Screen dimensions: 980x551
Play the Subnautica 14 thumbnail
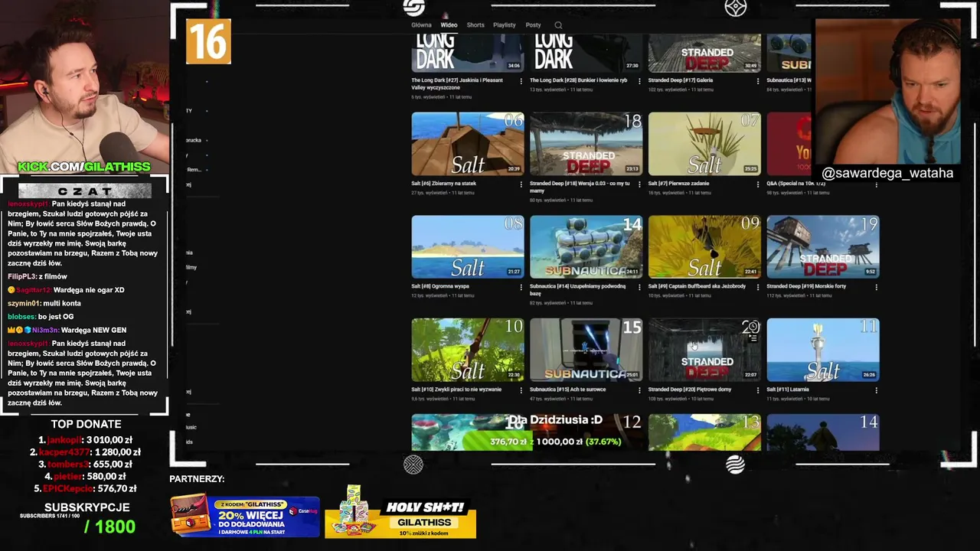pyautogui.click(x=586, y=247)
